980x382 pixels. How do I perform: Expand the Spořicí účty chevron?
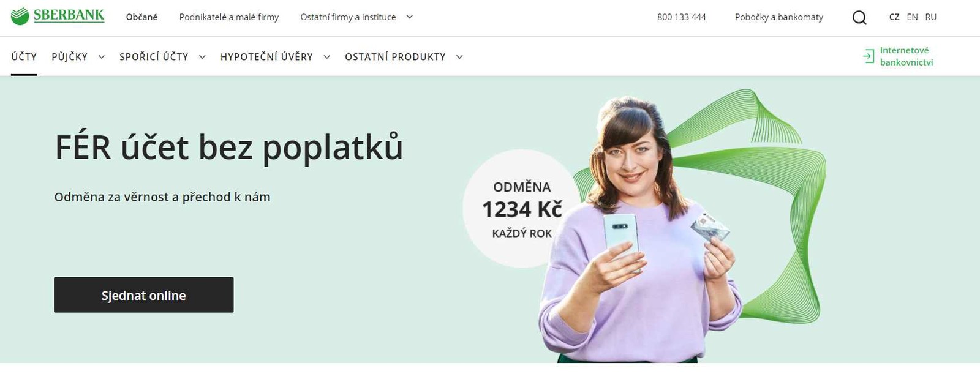[202, 57]
